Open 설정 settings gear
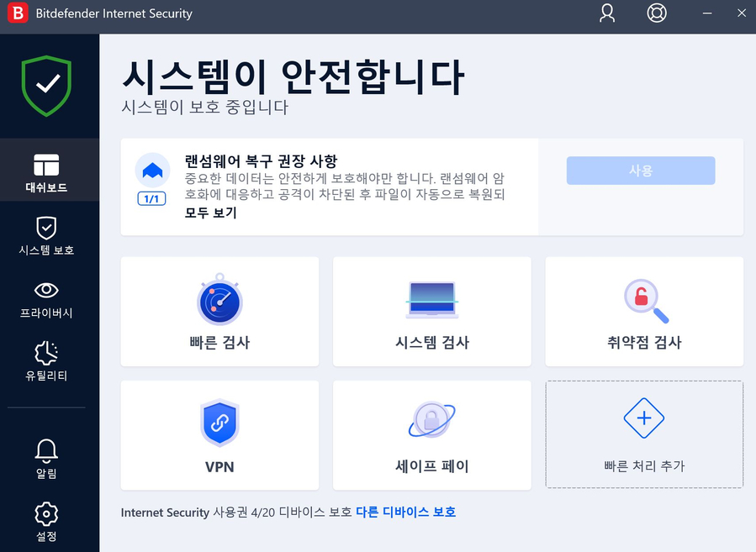This screenshot has height=552, width=756. tap(46, 521)
